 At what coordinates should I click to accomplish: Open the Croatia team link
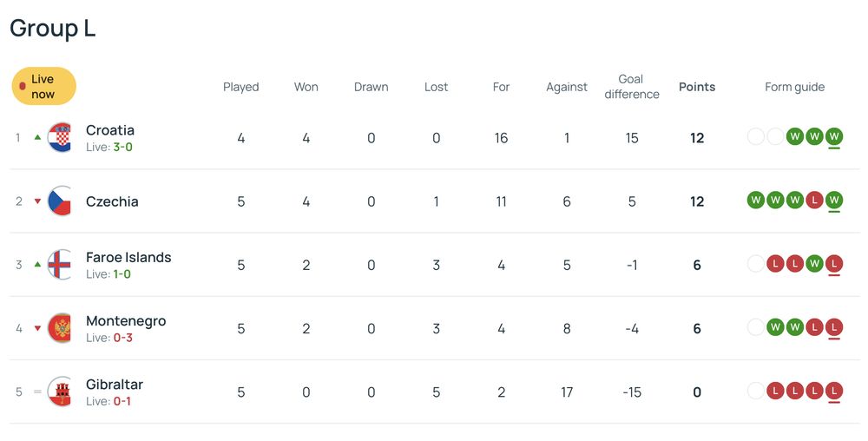coord(110,130)
